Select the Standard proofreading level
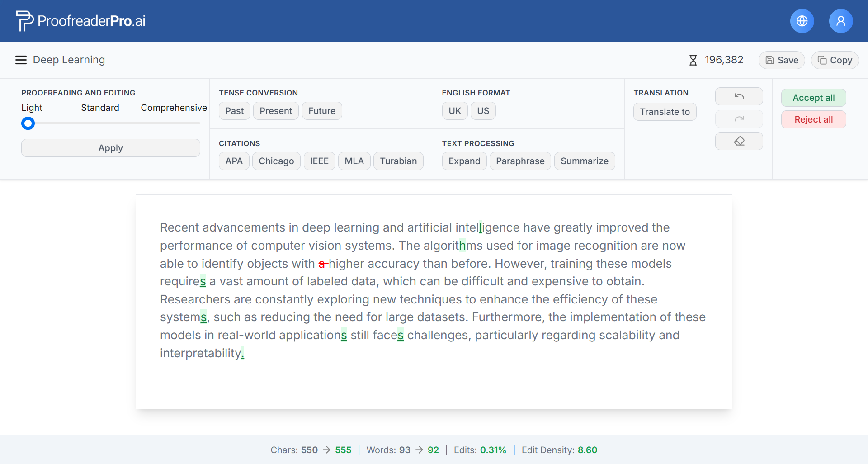 click(x=100, y=108)
